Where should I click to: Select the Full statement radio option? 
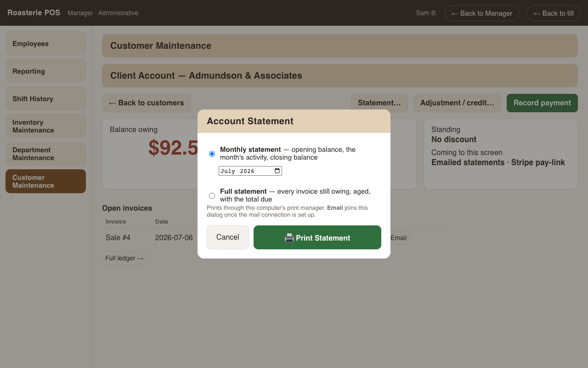coord(212,195)
